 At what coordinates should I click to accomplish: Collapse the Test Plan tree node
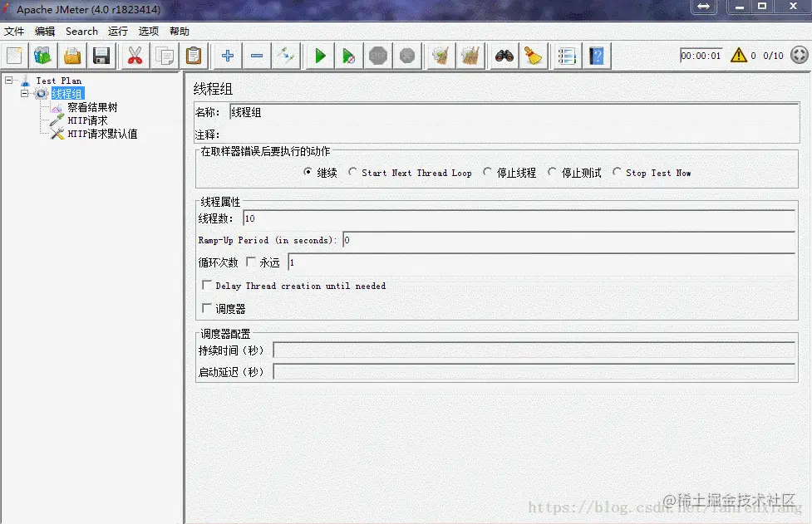tap(9, 81)
